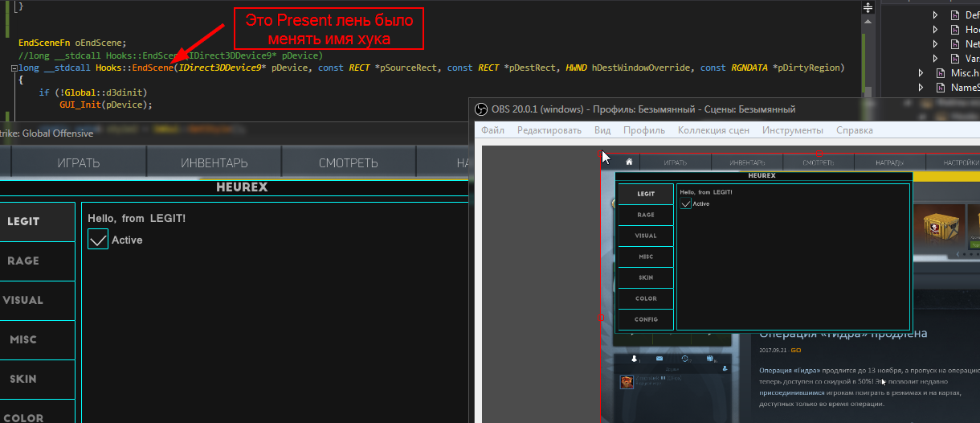
Task: Open the Вид menu in OBS
Action: coord(602,130)
